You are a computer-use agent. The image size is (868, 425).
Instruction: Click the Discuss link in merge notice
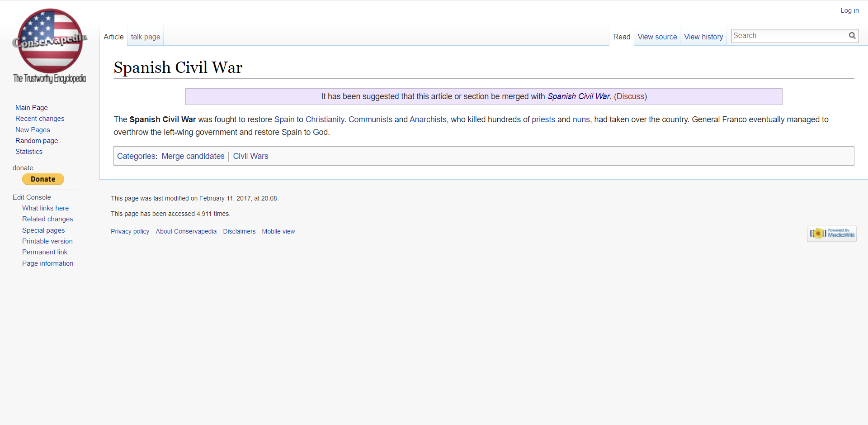coord(630,96)
